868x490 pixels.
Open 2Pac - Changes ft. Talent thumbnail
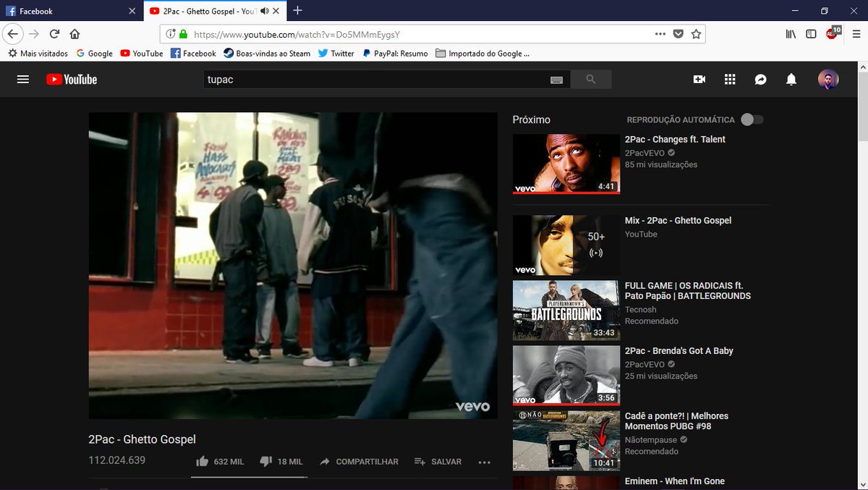566,164
